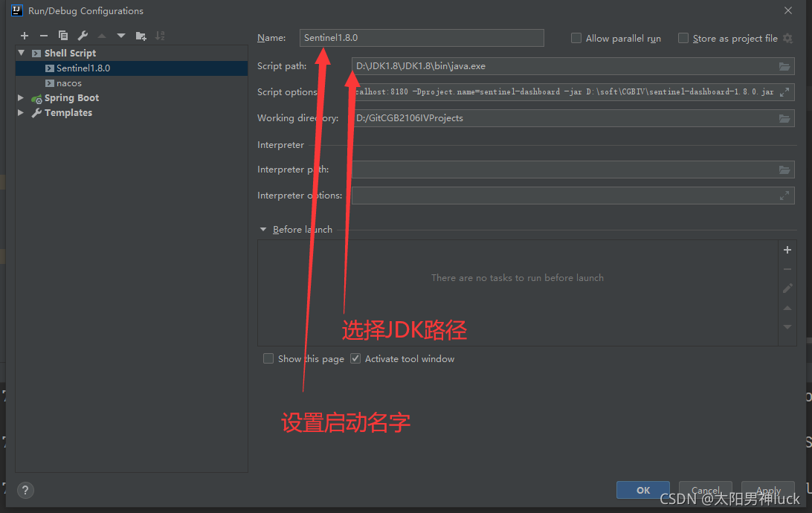The height and width of the screenshot is (513, 812).
Task: Remove Before launch task with minus icon
Action: pos(787,269)
